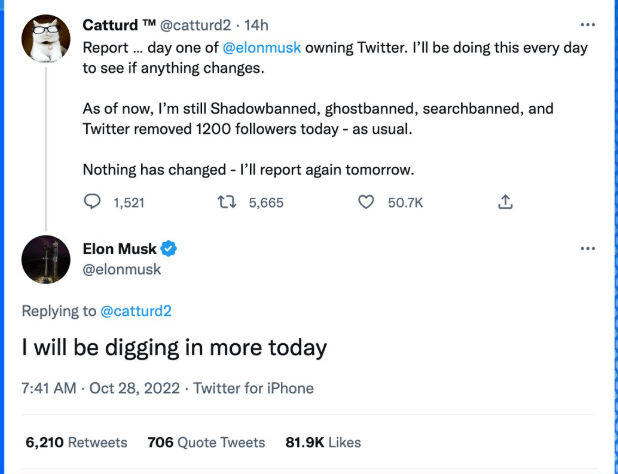Click the Twitter for iPhone source label
This screenshot has width=618, height=474.
point(253,388)
